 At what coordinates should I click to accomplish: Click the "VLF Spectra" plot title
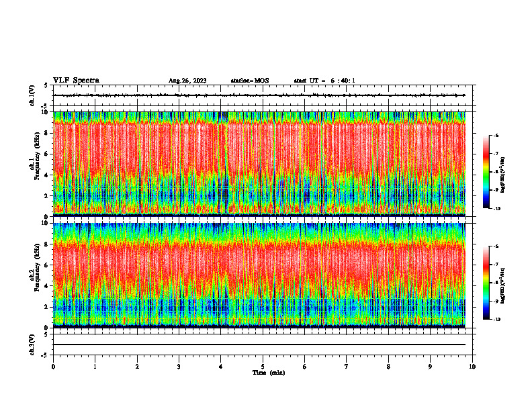(x=76, y=81)
